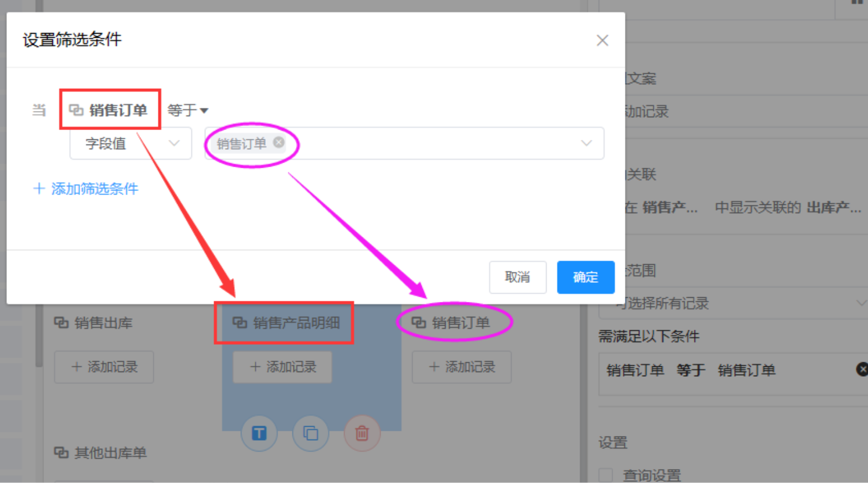Image resolution: width=868 pixels, height=483 pixels.
Task: Select the 其他出库单 field label
Action: 111,453
